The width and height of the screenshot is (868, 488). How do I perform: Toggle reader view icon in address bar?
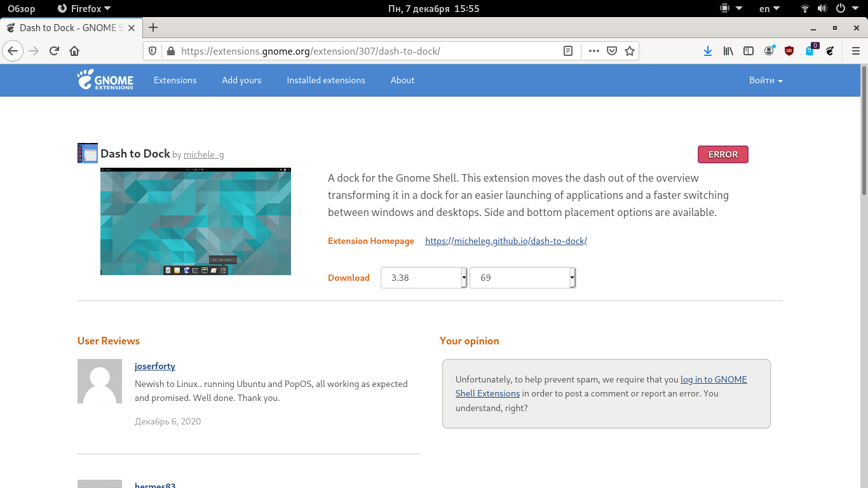coord(568,51)
